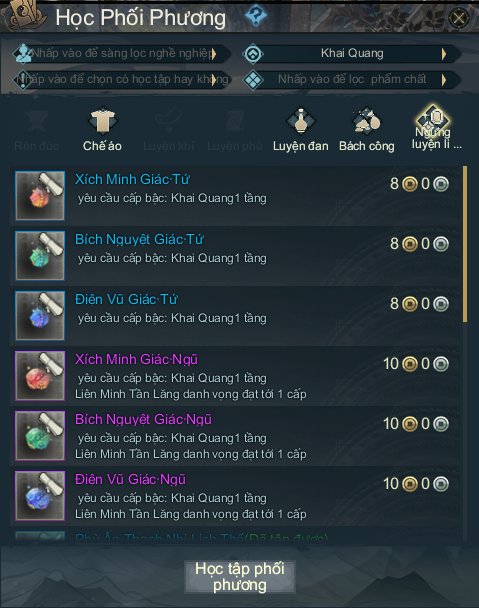Open the profession filter dropdown
This screenshot has width=479, height=608.
pyautogui.click(x=121, y=54)
